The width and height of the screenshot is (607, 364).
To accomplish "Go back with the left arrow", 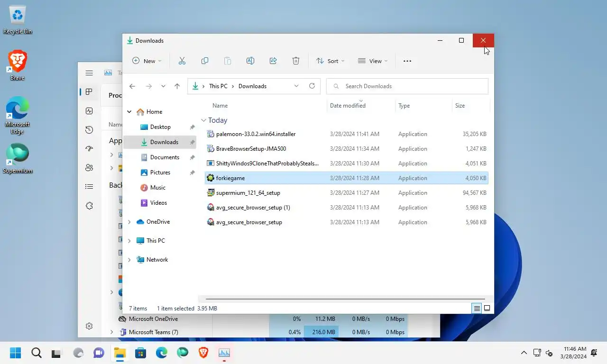I will tap(132, 86).
